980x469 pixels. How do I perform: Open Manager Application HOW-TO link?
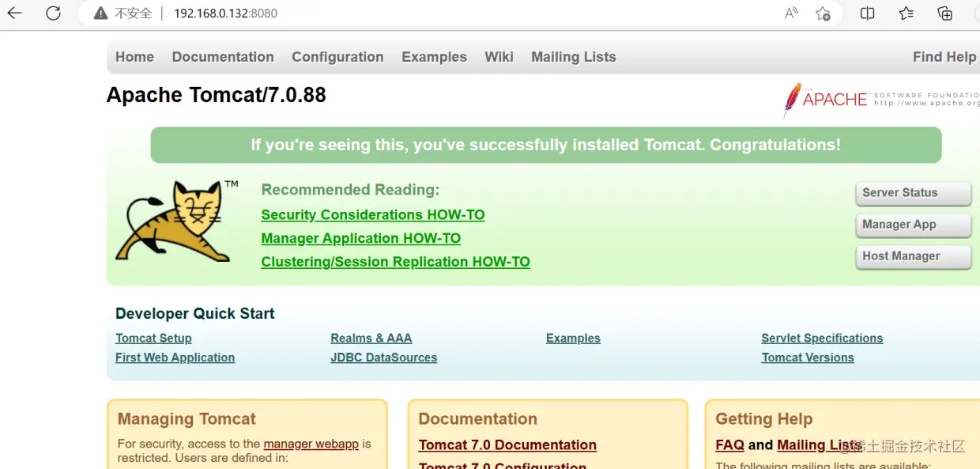click(361, 238)
